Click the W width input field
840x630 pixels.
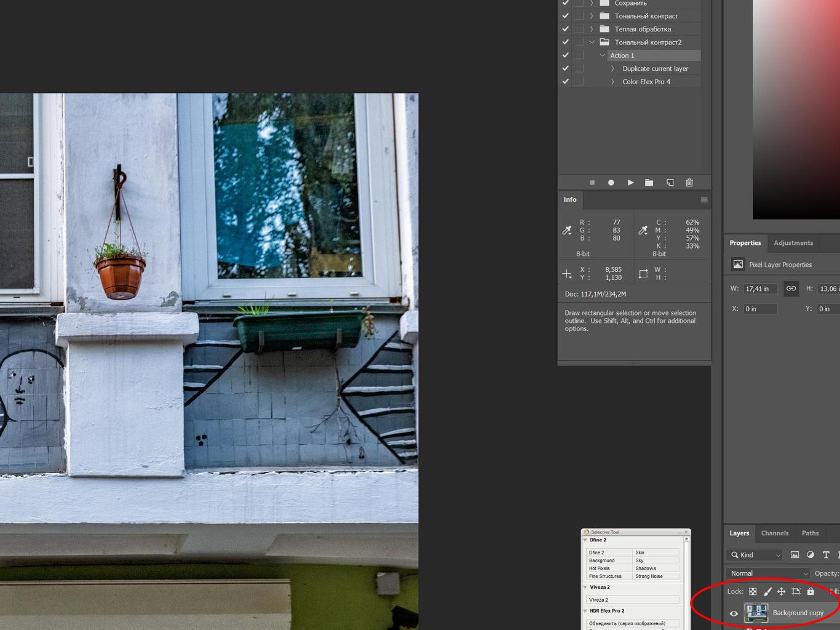tap(760, 289)
